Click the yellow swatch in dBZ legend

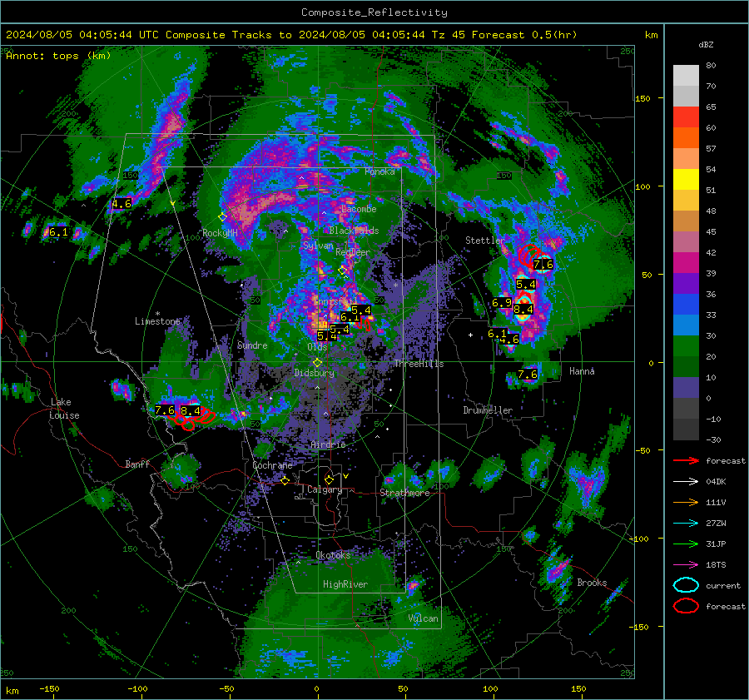(686, 180)
